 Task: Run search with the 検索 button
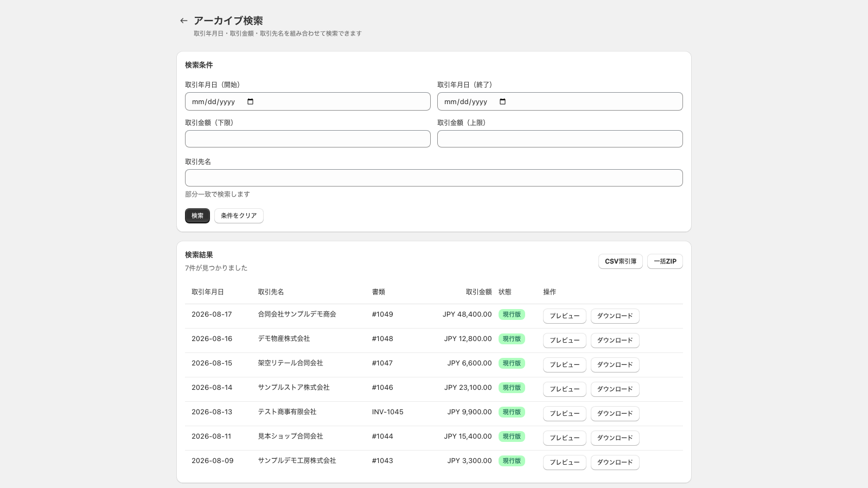(197, 216)
